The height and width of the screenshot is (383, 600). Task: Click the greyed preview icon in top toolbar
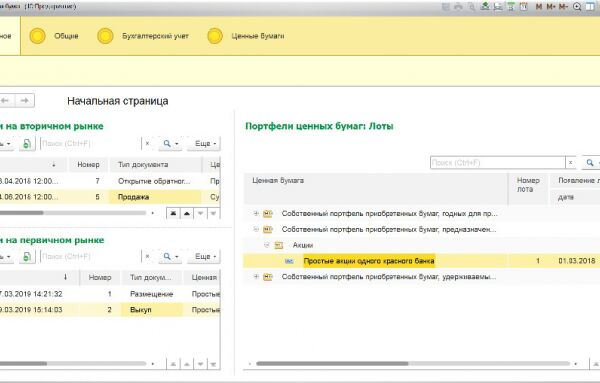click(471, 7)
